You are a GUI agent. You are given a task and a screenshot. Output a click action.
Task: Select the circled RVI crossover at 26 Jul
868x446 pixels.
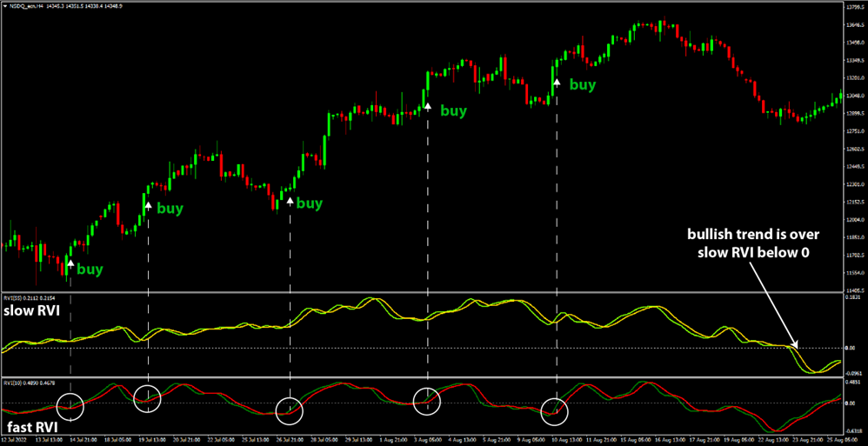click(289, 409)
